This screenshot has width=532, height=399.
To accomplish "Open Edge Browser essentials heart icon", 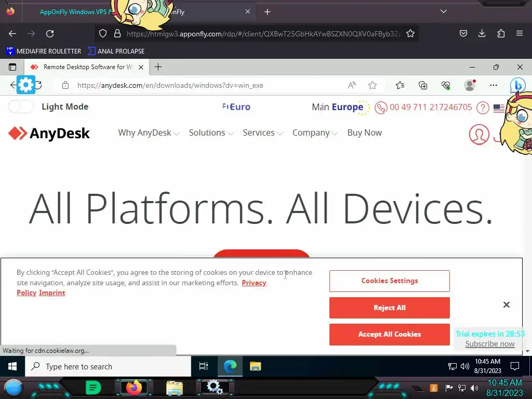I will pyautogui.click(x=446, y=85).
